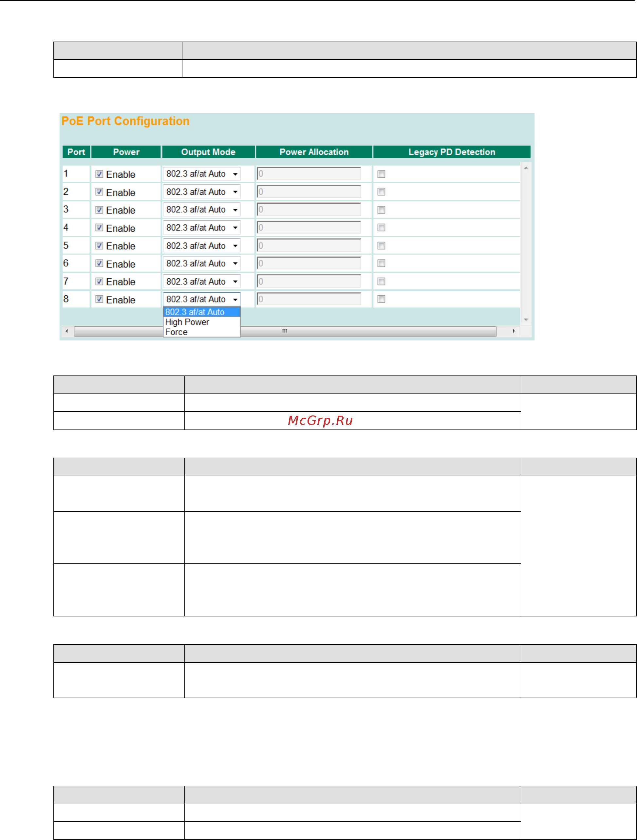This screenshot has height=840, width=637.
Task: Select 802.3 af/at Auto in dropdown list
Action: [202, 312]
